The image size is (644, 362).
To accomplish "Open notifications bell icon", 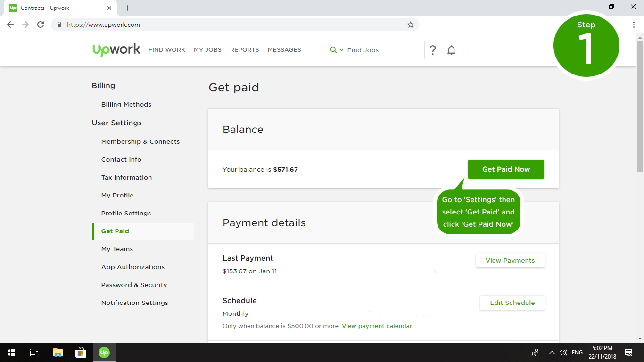I will [451, 50].
